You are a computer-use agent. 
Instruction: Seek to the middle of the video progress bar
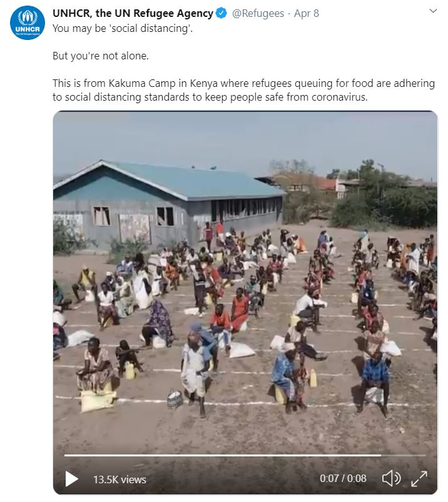245,455
